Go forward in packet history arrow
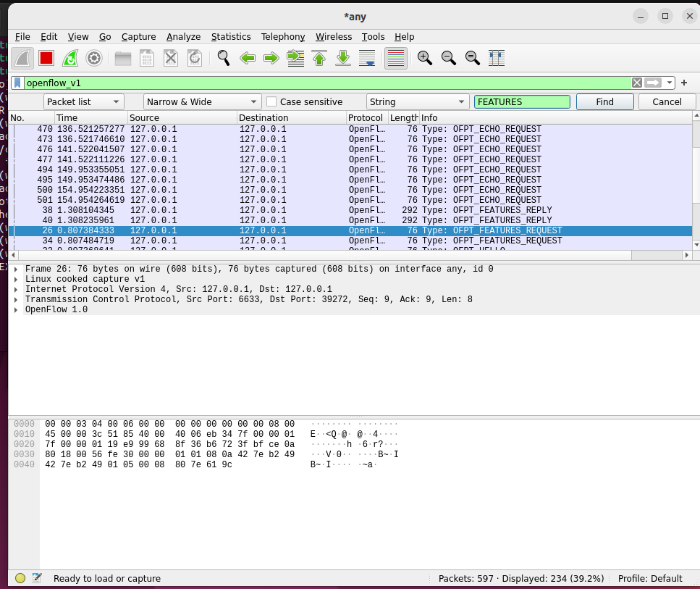 tap(271, 58)
